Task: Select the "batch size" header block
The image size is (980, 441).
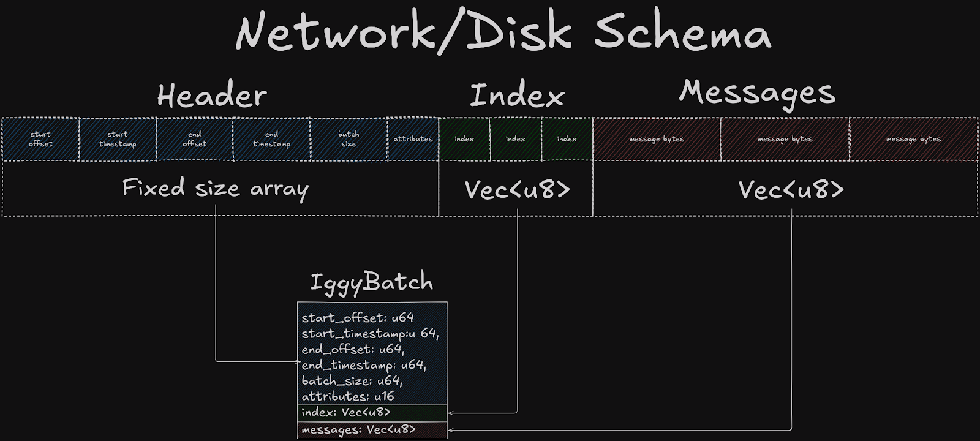Action: click(349, 139)
